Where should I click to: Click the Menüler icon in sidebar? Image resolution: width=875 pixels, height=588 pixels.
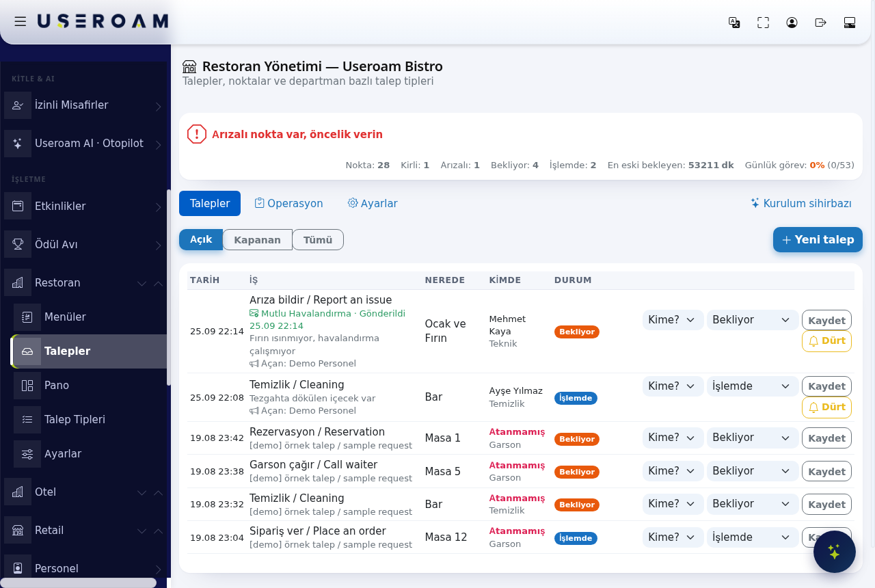click(x=27, y=317)
